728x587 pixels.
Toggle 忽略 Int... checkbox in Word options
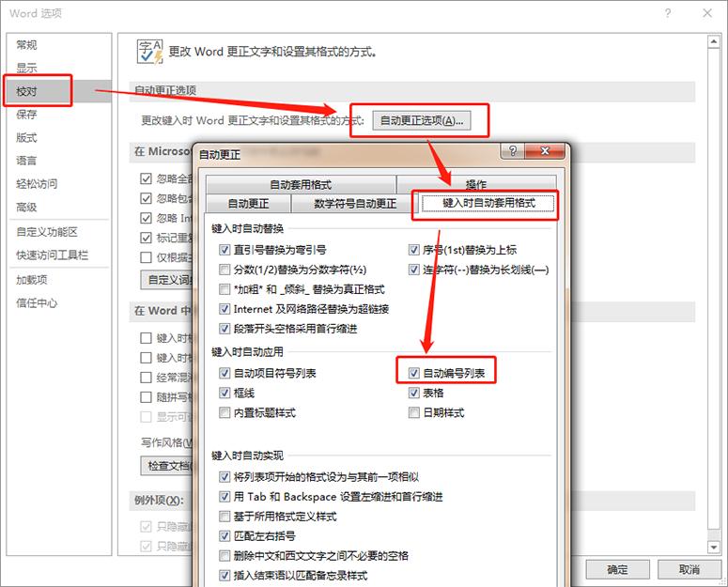146,218
